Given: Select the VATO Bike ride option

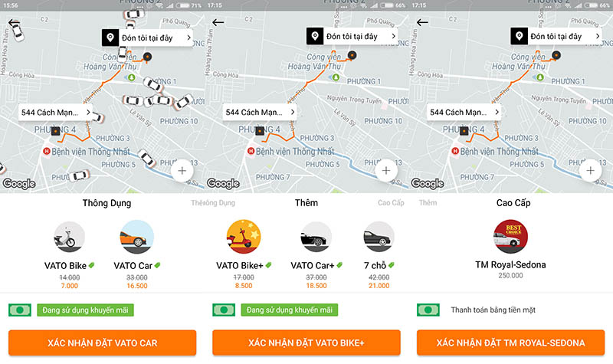Looking at the screenshot, I should click(69, 238).
